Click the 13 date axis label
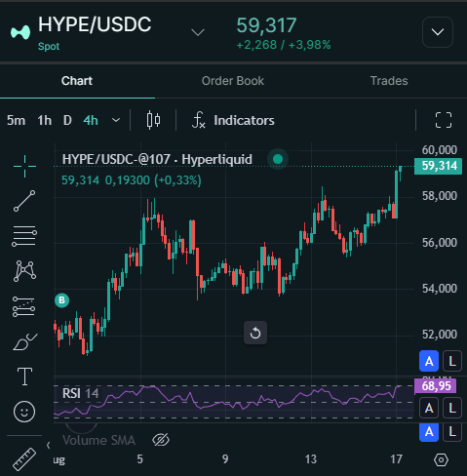The image size is (467, 476). [x=311, y=459]
